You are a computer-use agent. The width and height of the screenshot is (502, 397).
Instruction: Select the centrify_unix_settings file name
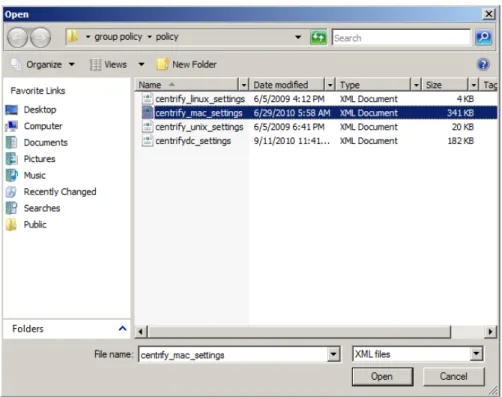click(x=199, y=127)
